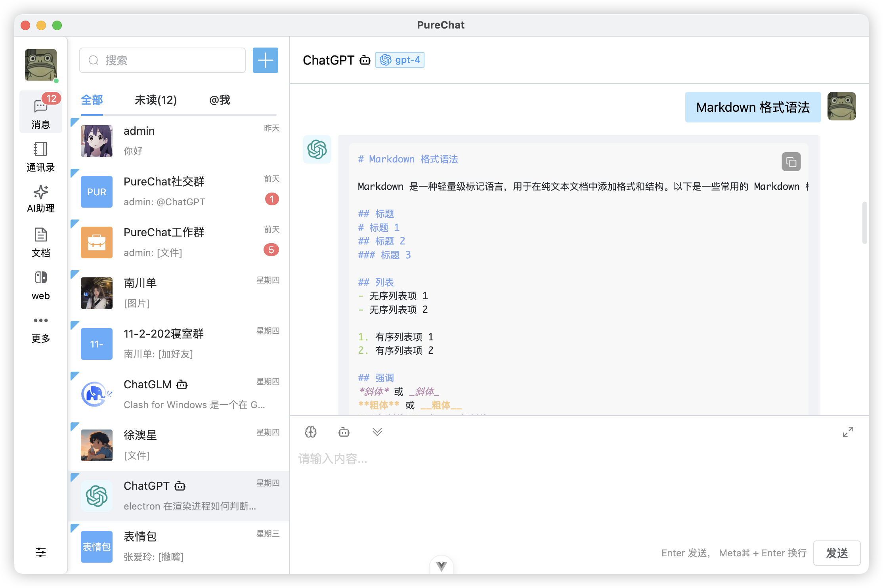Screen dimensions: 883x588
Task: Click the robot icon next to ChatGLM name
Action: point(182,384)
